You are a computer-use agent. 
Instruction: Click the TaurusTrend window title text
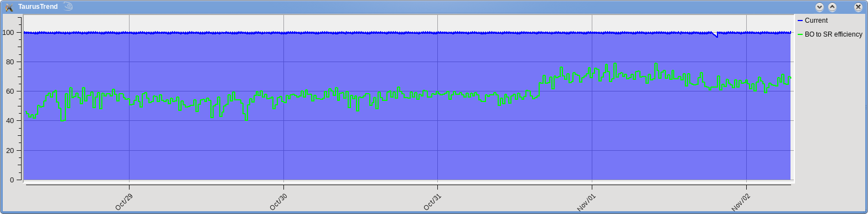pyautogui.click(x=38, y=7)
